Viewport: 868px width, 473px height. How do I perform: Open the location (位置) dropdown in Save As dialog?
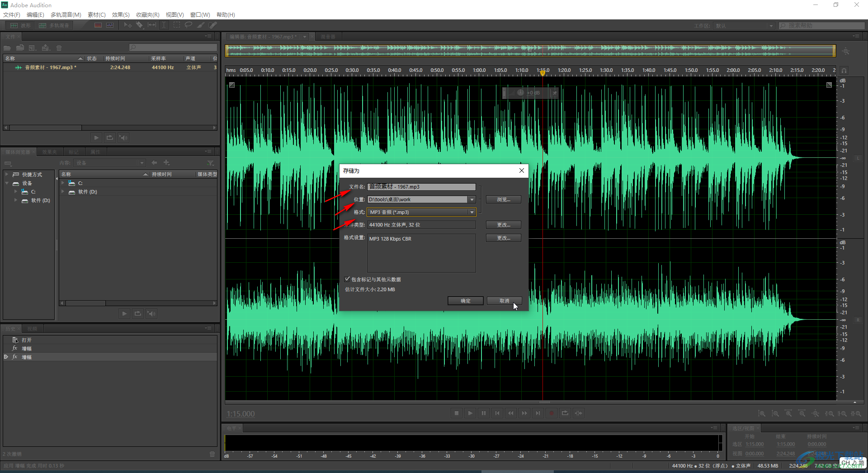(x=472, y=199)
